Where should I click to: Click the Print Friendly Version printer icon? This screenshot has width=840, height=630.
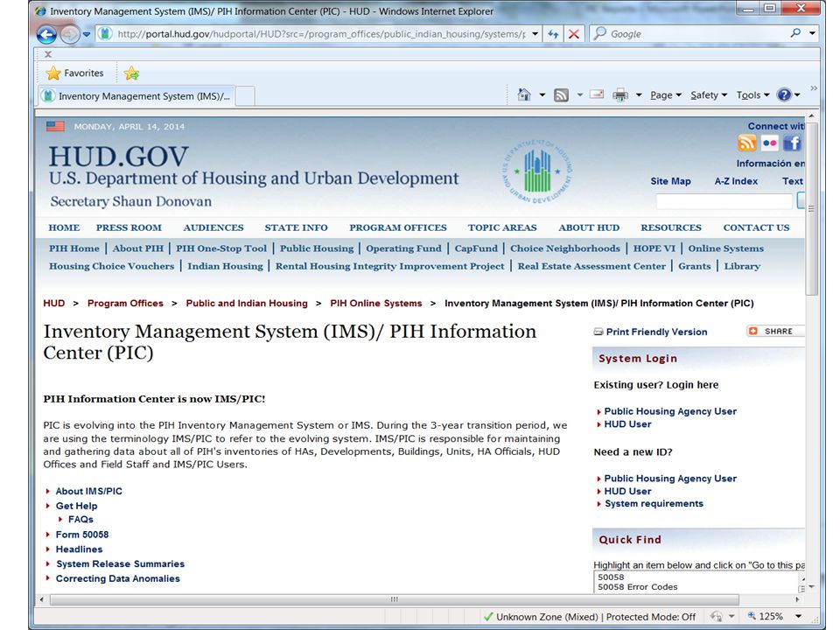click(598, 332)
